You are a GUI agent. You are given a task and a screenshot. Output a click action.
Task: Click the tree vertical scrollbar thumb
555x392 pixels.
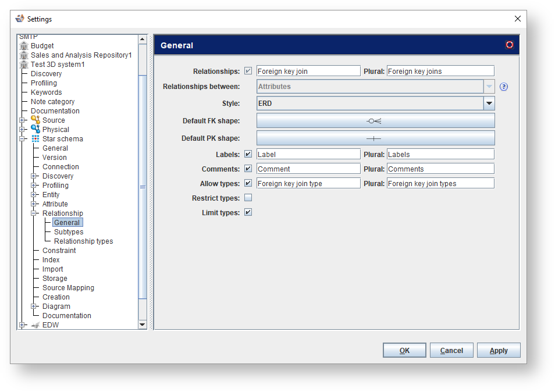point(143,187)
